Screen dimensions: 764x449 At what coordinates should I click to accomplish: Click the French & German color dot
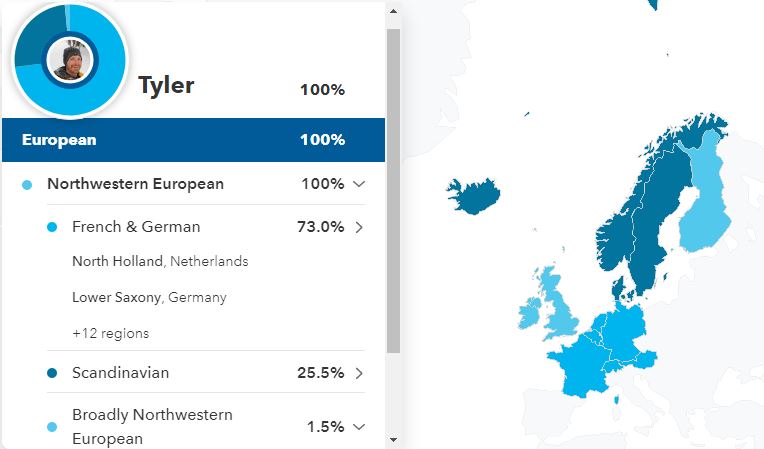(x=52, y=228)
